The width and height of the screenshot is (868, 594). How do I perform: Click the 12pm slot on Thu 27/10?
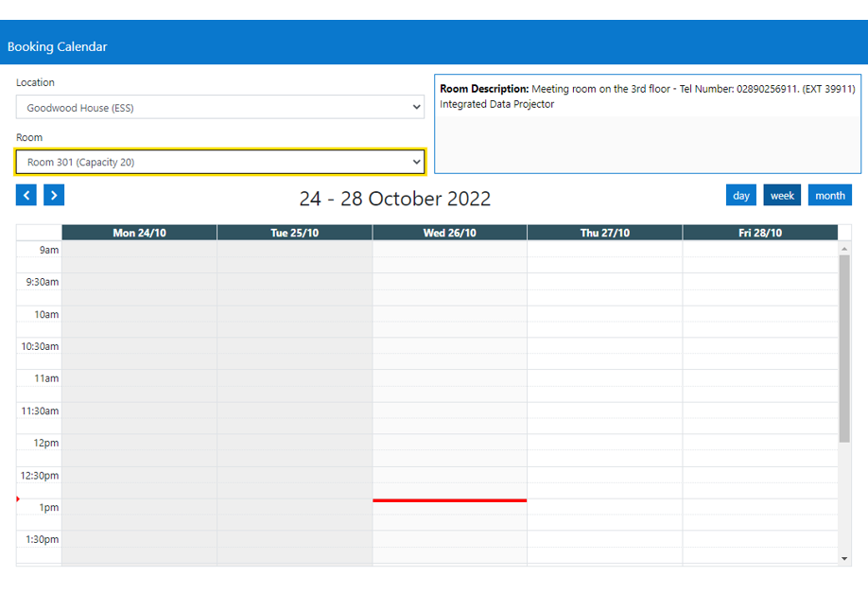pyautogui.click(x=604, y=443)
